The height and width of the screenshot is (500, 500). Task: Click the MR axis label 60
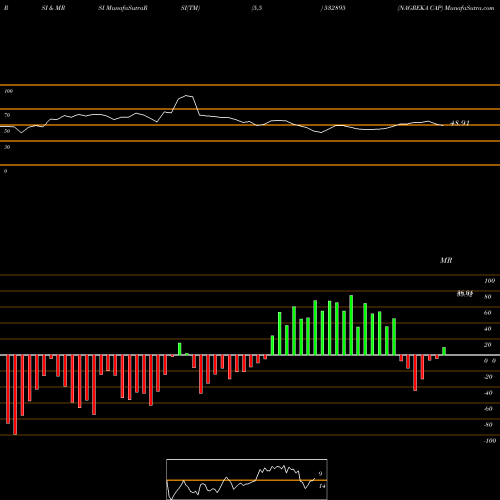tap(488, 313)
